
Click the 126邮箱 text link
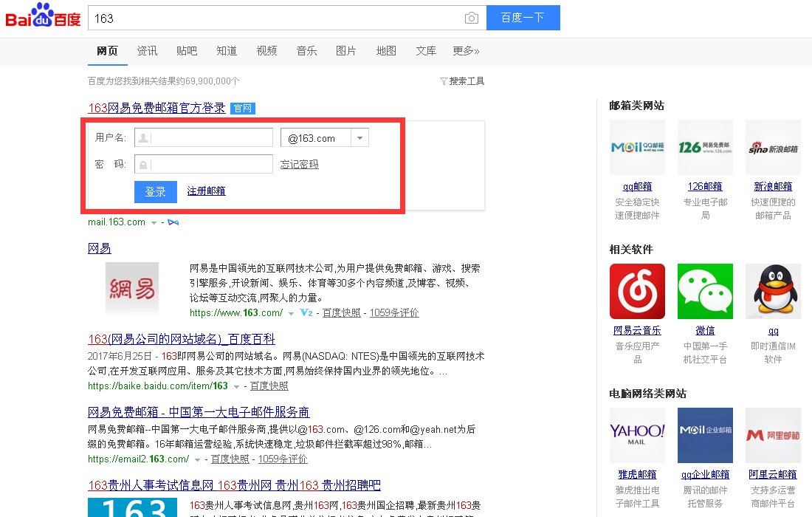pos(705,187)
